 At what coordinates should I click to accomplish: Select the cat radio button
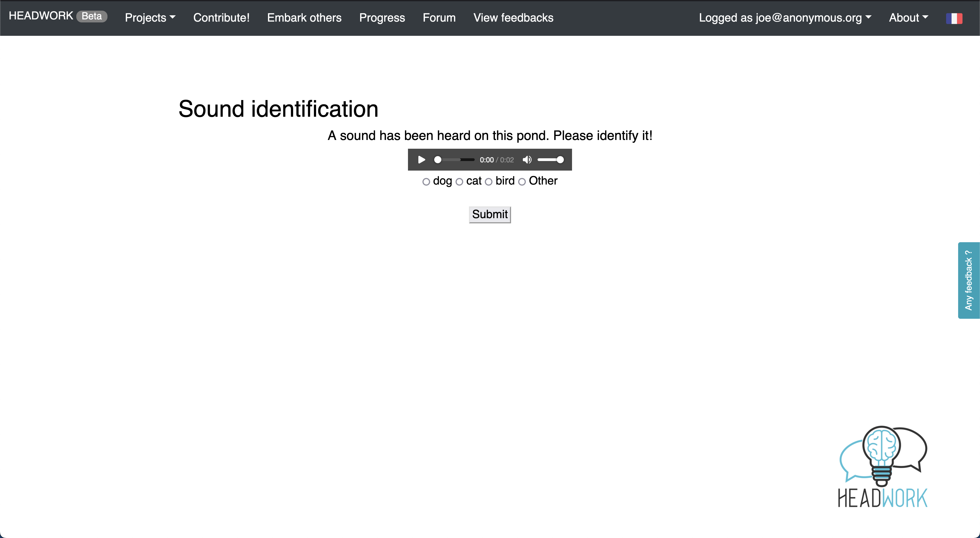coord(459,182)
